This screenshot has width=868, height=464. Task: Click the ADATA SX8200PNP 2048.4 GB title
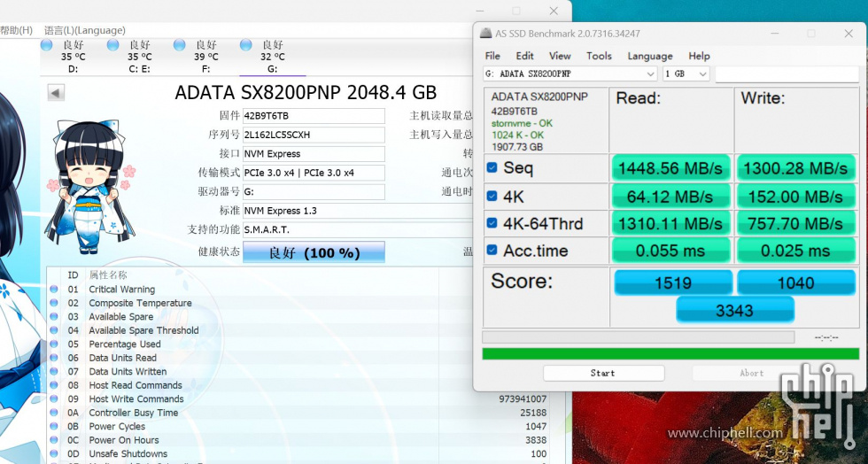pyautogui.click(x=306, y=92)
